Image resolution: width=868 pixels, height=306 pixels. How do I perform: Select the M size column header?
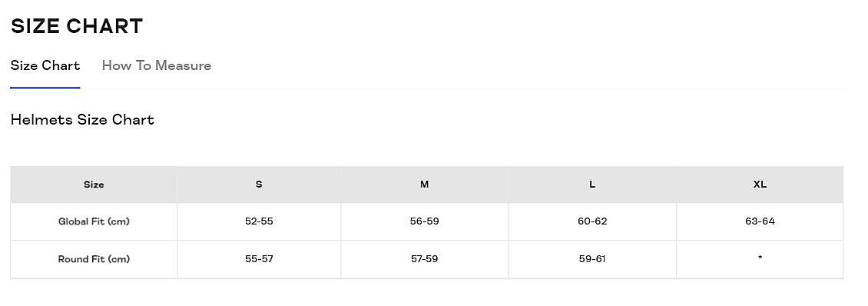(x=425, y=185)
